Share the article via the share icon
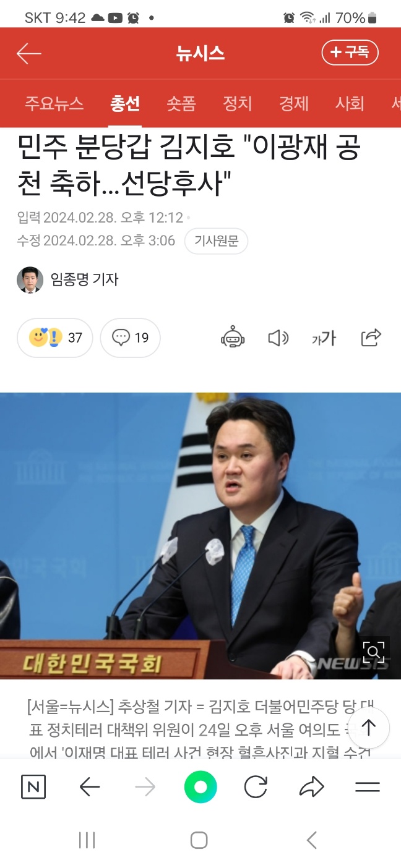 coord(371,338)
